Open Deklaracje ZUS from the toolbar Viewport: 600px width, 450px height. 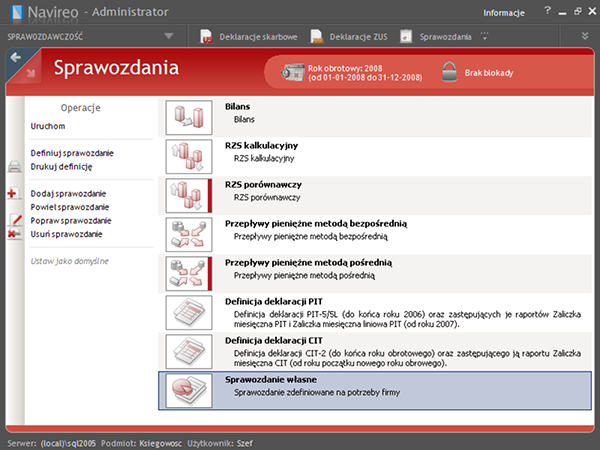[x=316, y=37]
